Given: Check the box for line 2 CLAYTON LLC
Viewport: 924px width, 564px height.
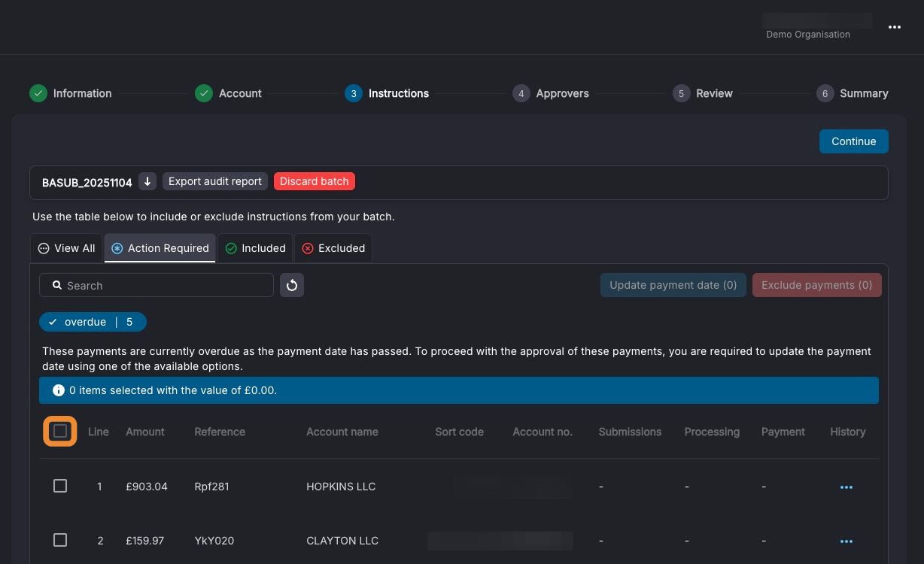Looking at the screenshot, I should [x=60, y=540].
